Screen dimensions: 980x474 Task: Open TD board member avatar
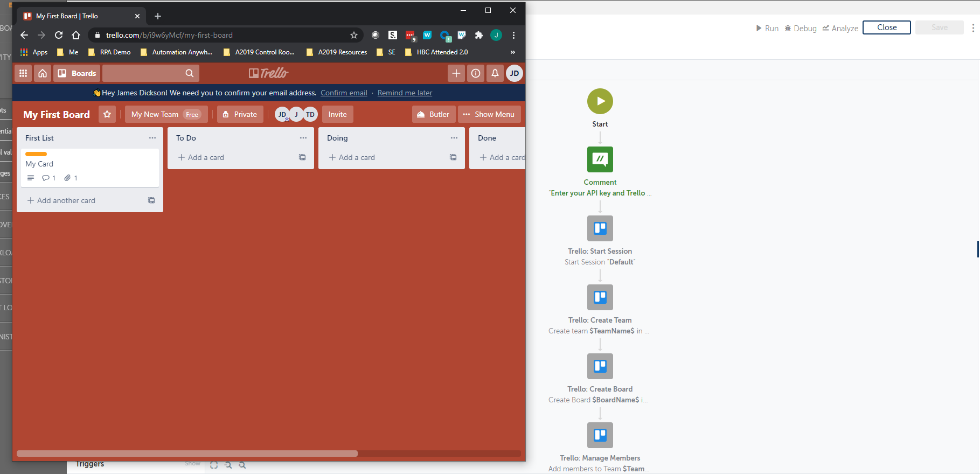point(310,114)
